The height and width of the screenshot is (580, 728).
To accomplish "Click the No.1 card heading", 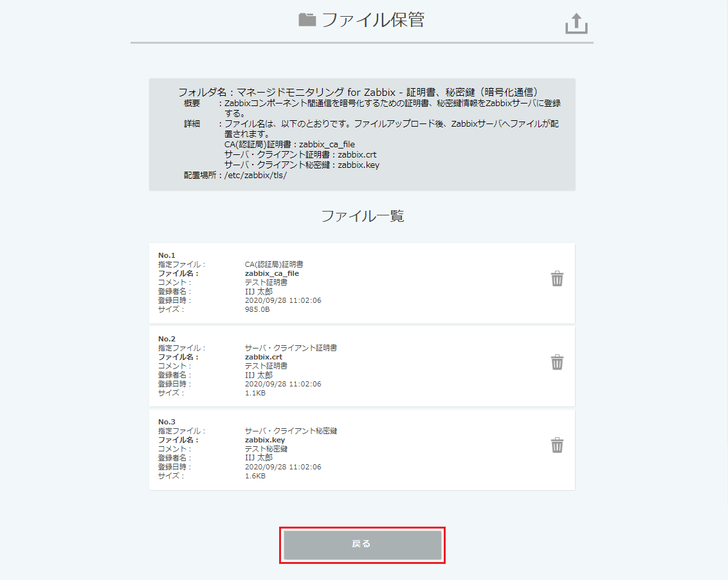I will [167, 255].
